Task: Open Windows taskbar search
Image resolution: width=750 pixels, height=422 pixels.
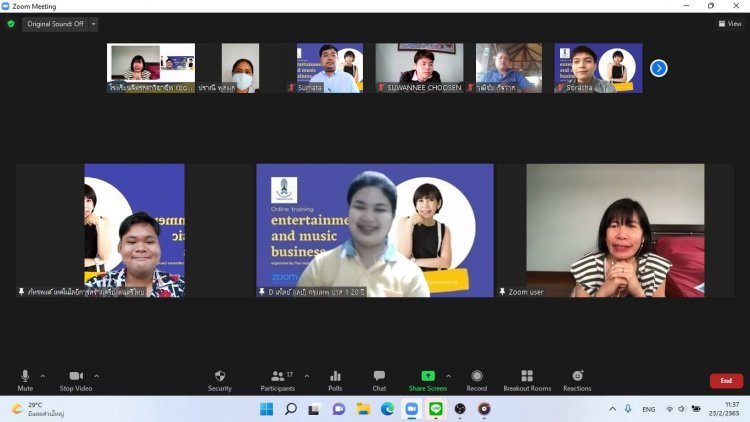Action: (290, 409)
